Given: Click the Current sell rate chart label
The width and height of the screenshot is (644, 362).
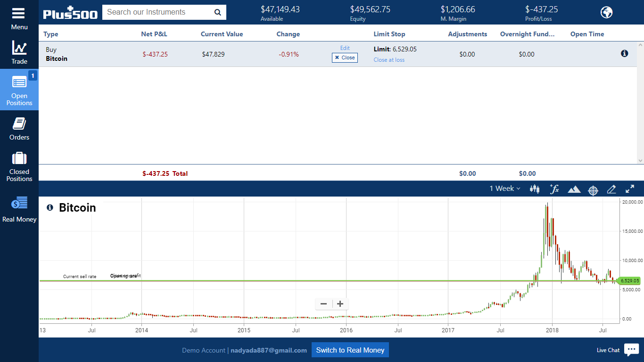Looking at the screenshot, I should click(80, 277).
